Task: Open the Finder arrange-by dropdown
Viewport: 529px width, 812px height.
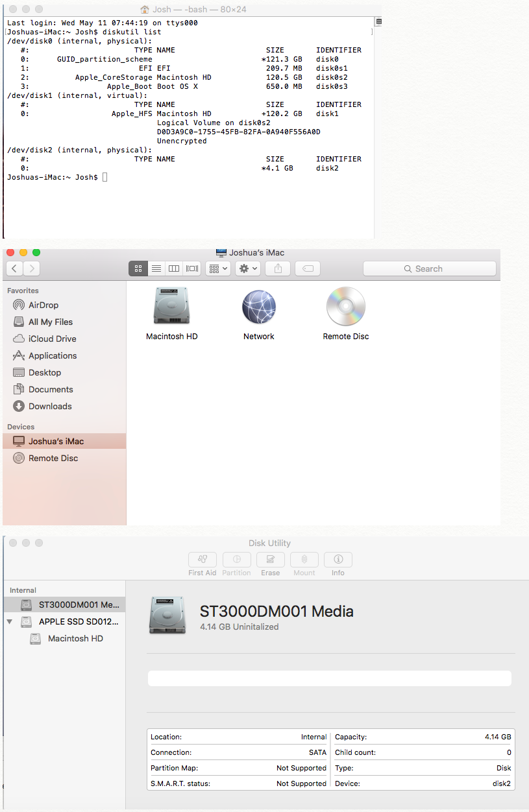Action: [x=218, y=269]
